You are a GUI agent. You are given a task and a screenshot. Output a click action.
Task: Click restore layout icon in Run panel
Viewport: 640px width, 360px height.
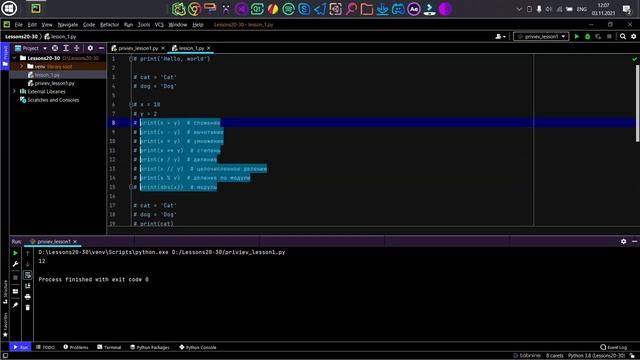click(16, 291)
